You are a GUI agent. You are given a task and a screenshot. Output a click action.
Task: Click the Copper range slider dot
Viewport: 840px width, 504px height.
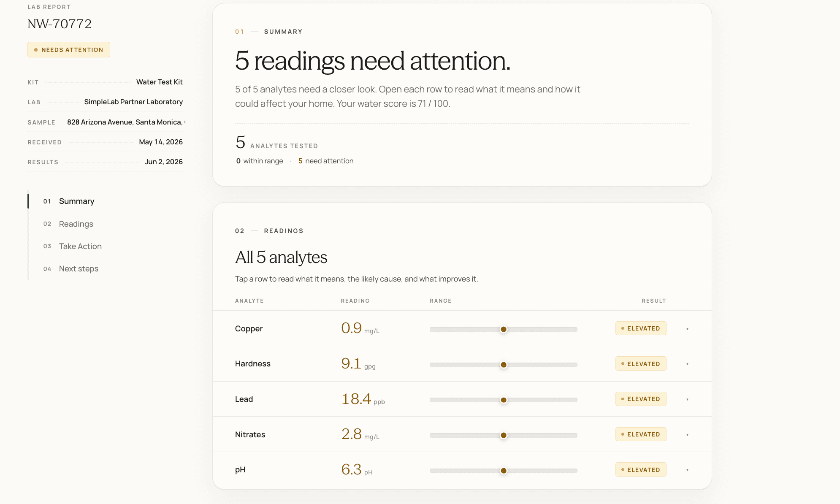pos(504,329)
